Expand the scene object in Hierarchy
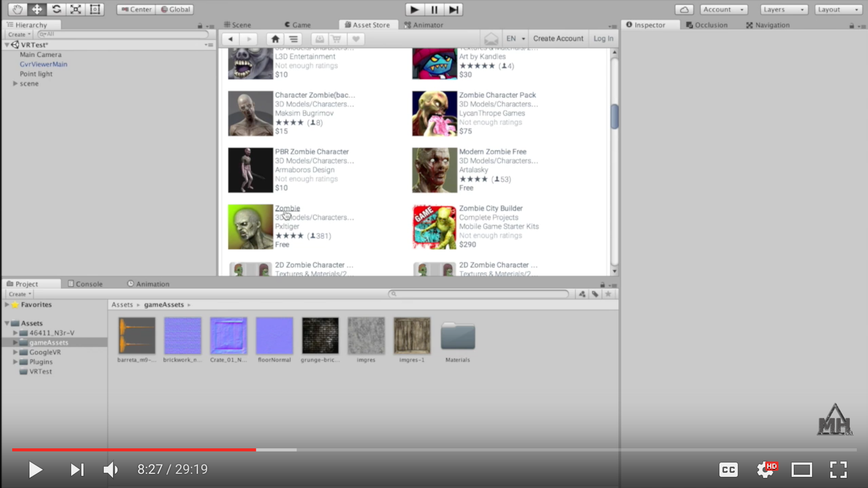Image resolution: width=868 pixels, height=488 pixels. tap(15, 83)
